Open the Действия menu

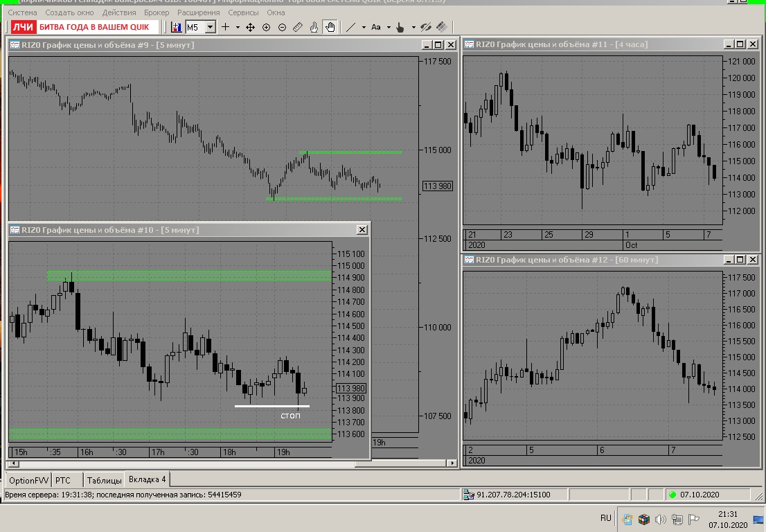click(119, 12)
